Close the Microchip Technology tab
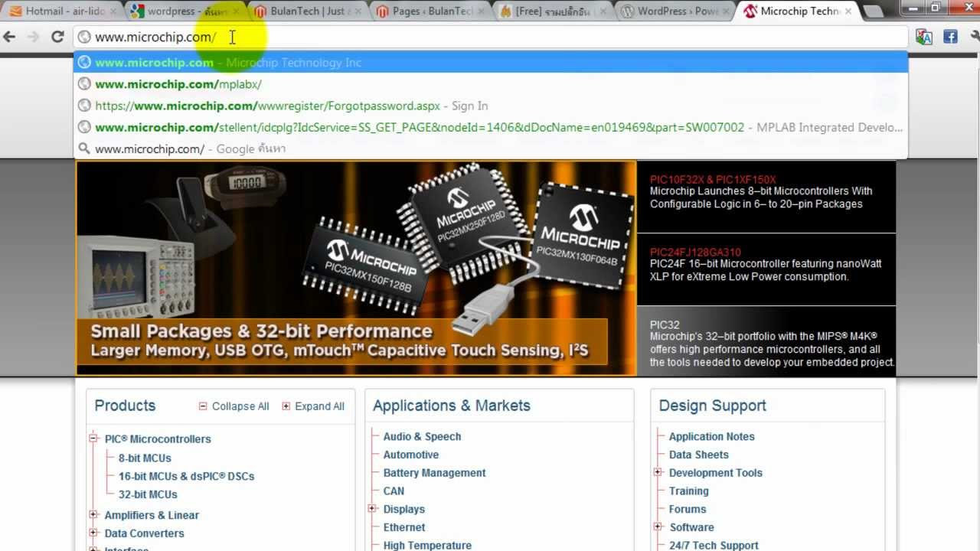The height and width of the screenshot is (551, 980). pyautogui.click(x=848, y=11)
